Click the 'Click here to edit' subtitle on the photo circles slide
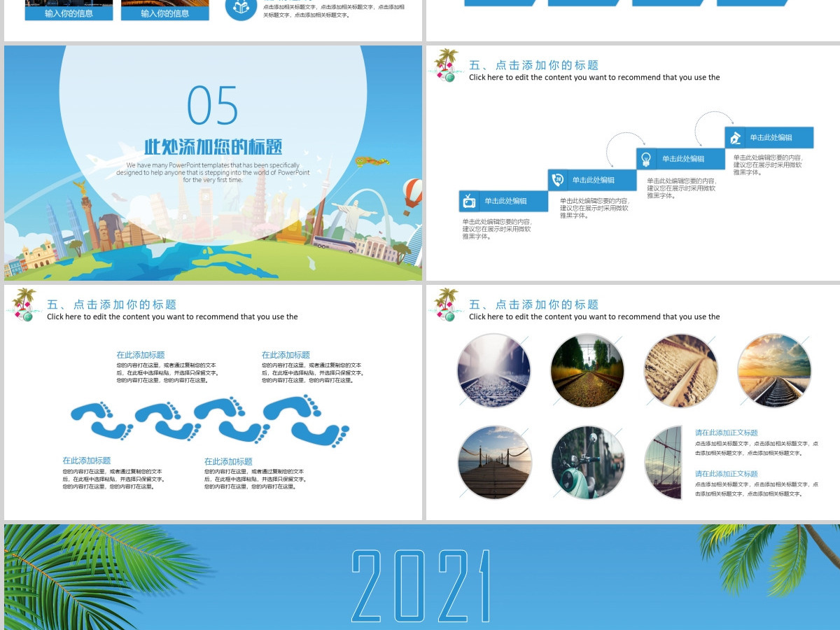Image resolution: width=840 pixels, height=630 pixels. click(594, 317)
